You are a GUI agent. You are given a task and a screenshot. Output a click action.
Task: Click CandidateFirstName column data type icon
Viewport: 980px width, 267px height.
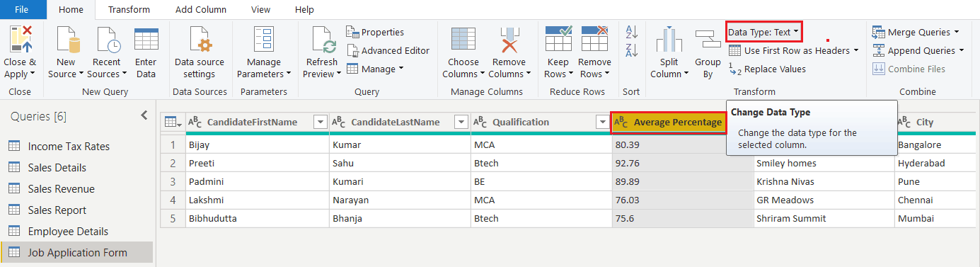coord(195,122)
